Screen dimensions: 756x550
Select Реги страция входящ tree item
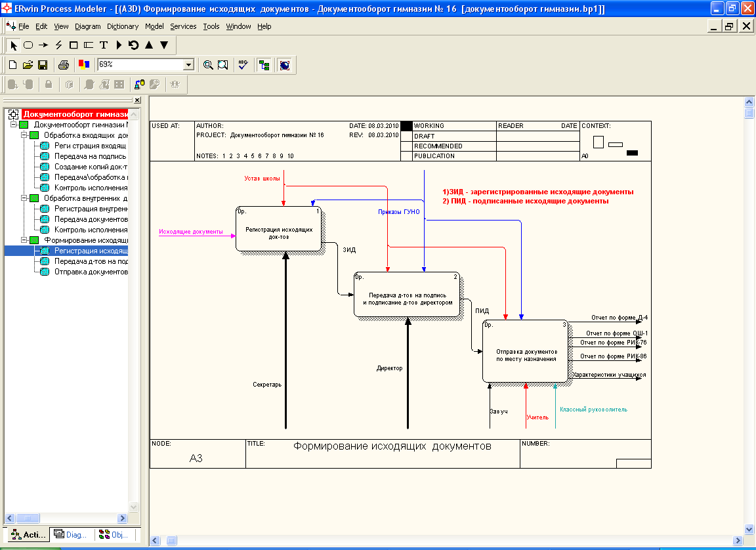click(x=90, y=146)
